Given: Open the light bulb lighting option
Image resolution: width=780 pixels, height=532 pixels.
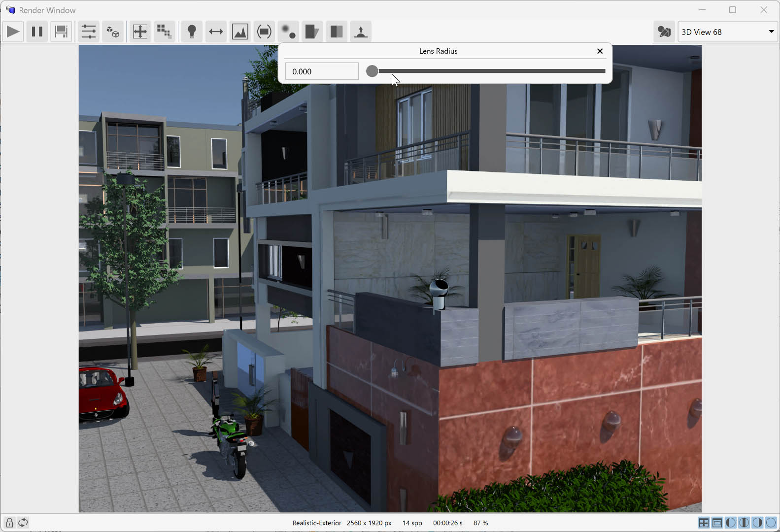Looking at the screenshot, I should pos(192,32).
